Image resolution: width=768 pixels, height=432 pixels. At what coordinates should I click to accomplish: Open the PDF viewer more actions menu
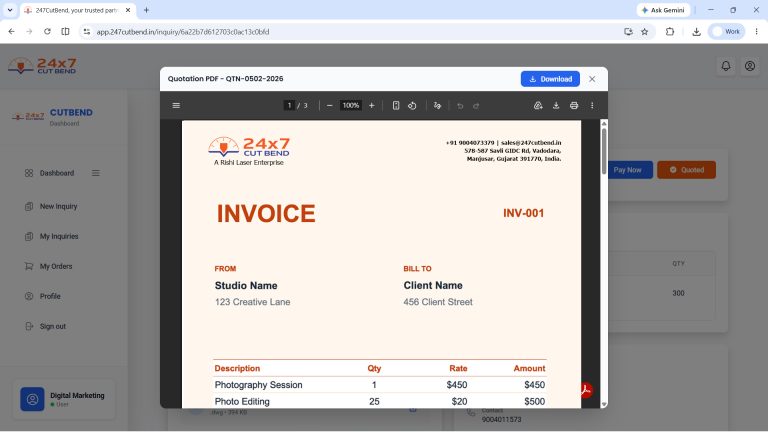592,105
